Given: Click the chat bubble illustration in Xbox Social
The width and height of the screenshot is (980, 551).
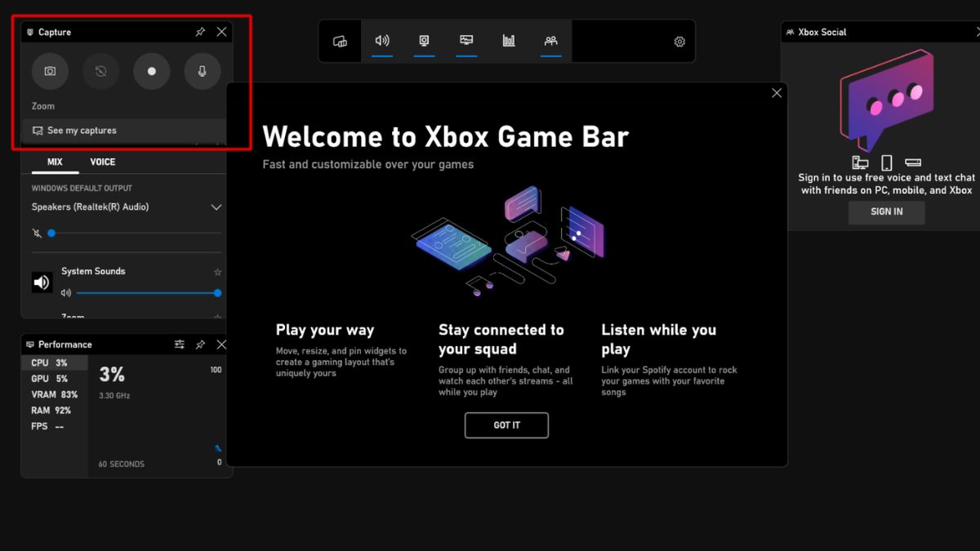Looking at the screenshot, I should click(x=887, y=100).
